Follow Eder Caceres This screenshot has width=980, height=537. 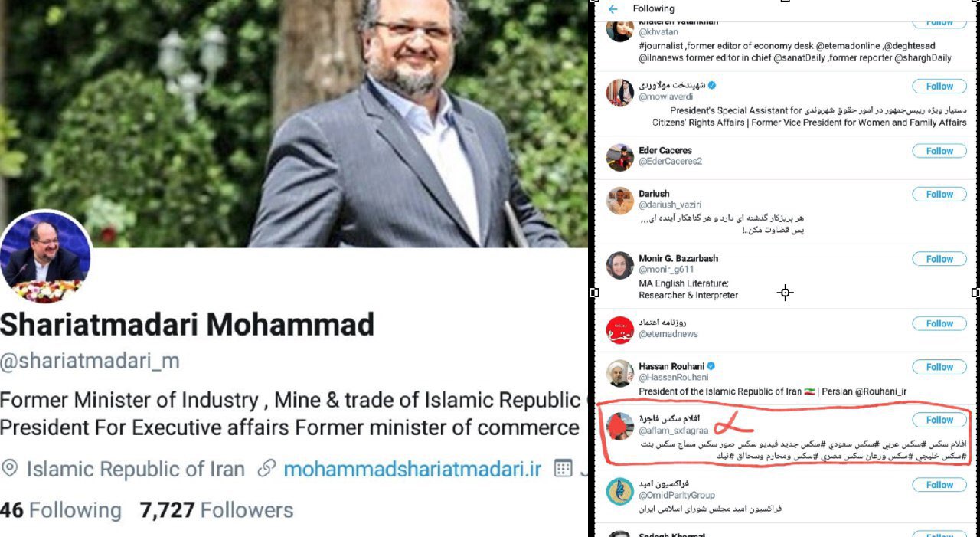coord(939,151)
